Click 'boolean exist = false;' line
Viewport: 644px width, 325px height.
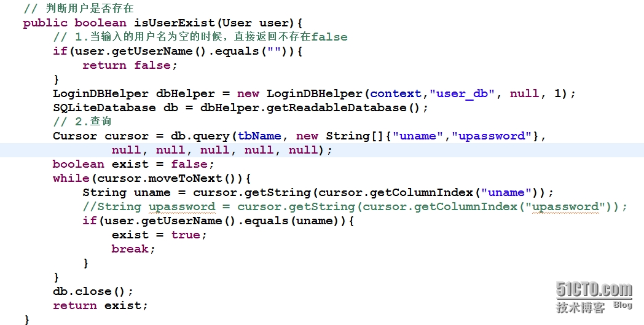tap(133, 165)
